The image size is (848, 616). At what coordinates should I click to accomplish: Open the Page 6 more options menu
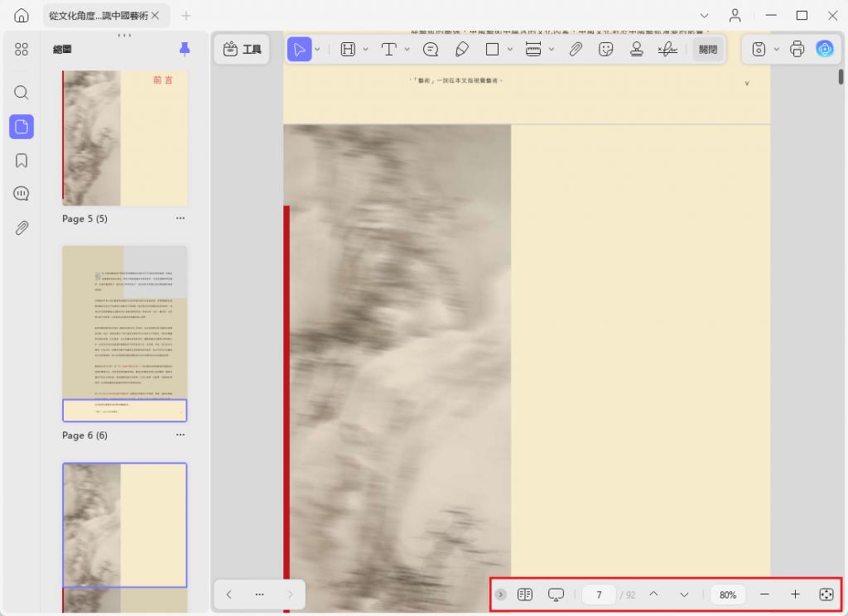[x=180, y=435]
